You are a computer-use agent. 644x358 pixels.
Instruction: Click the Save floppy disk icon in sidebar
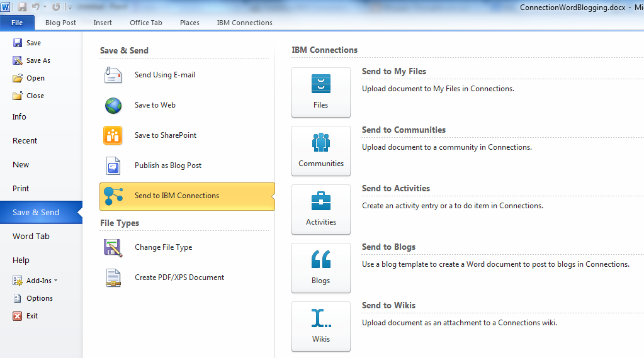(x=18, y=43)
